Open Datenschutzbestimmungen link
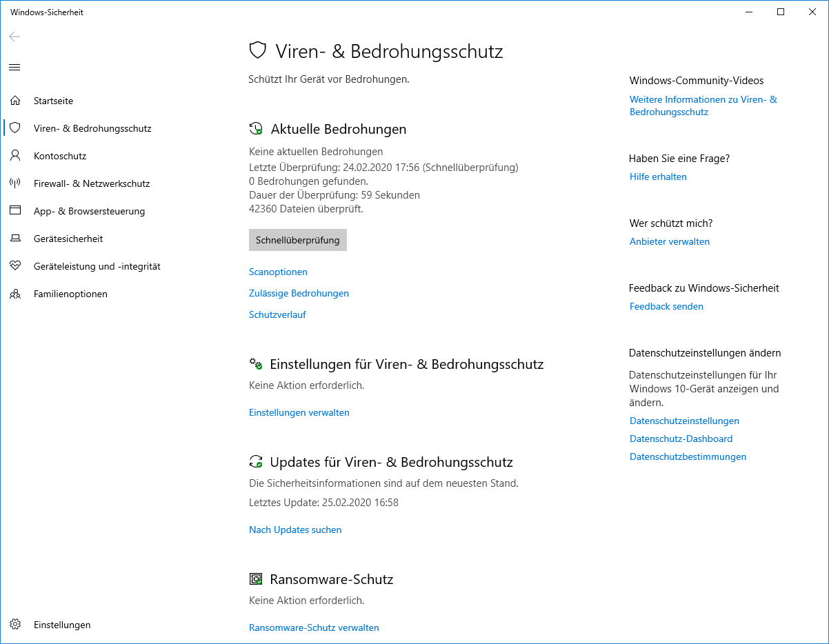 pos(688,456)
